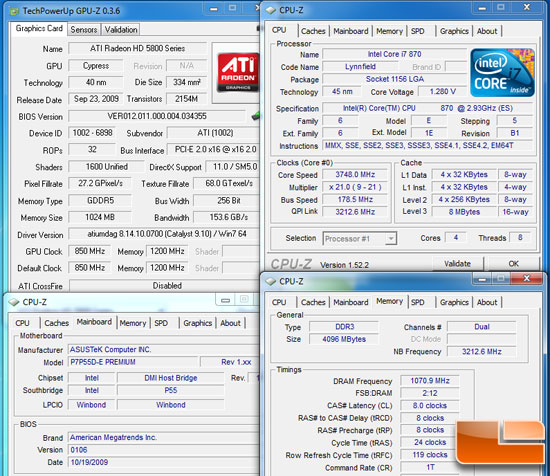The width and height of the screenshot is (550, 476).
Task: Click the GPU-Z Memory Type value GDDR5
Action: click(x=100, y=201)
